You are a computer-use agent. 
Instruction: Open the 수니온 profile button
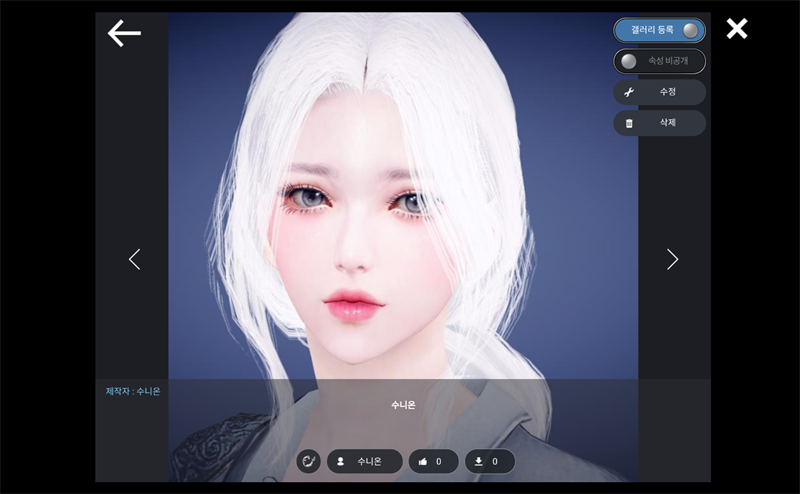click(364, 461)
